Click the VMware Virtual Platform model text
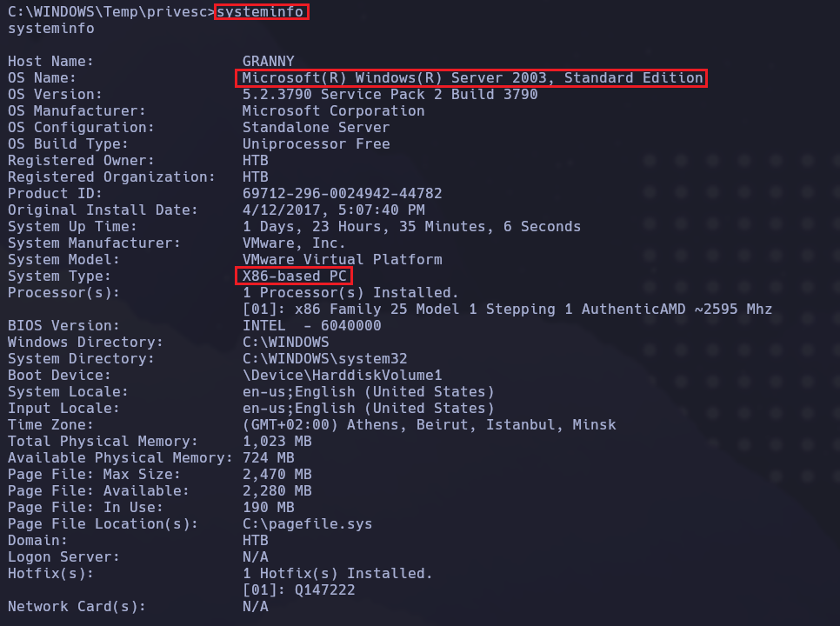The image size is (840, 626). (x=342, y=259)
